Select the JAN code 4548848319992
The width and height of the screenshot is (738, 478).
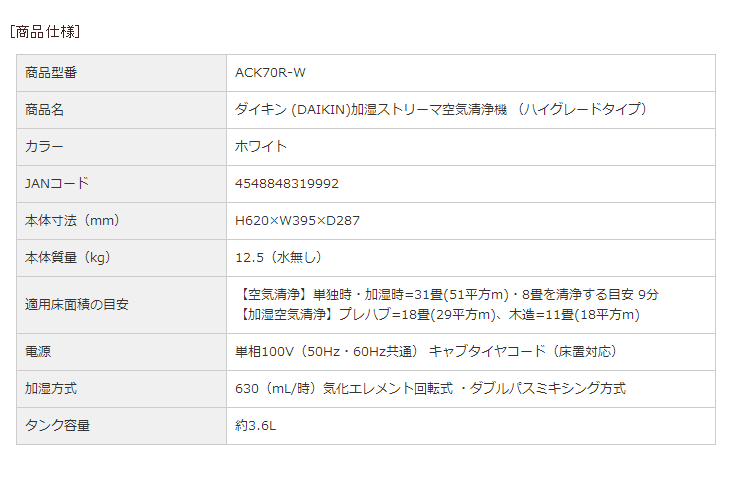[x=287, y=184]
